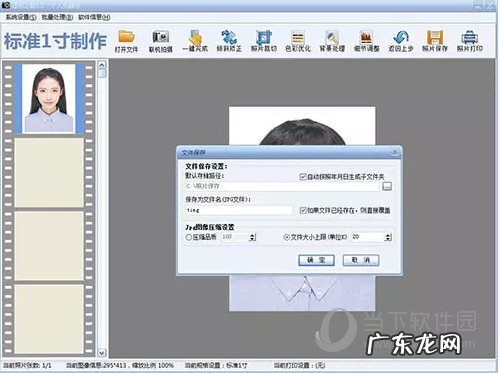Click the status text 当前照片张数: 1/1
The height and width of the screenshot is (373, 500).
coord(27,365)
